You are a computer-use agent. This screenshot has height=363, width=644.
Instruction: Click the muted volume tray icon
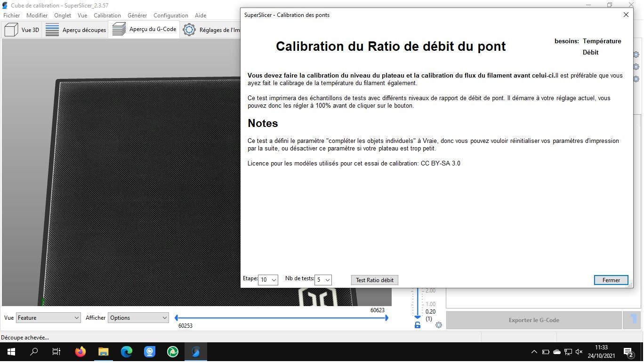coord(580,352)
